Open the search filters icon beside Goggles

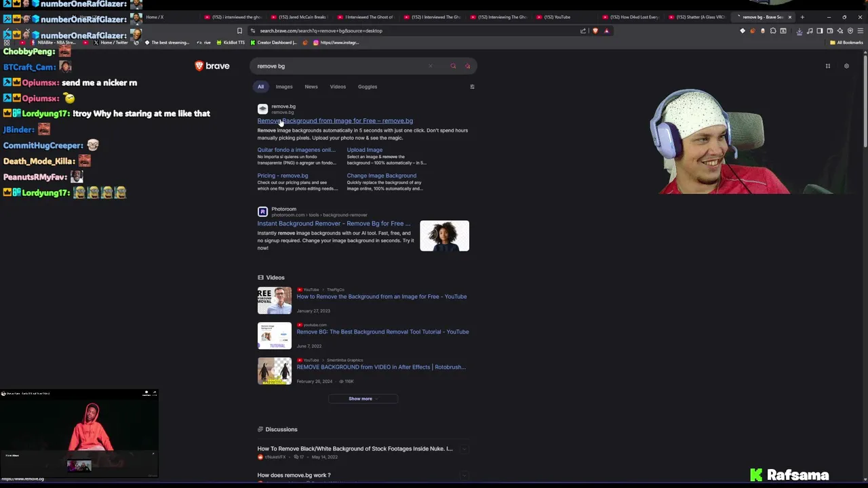[472, 87]
